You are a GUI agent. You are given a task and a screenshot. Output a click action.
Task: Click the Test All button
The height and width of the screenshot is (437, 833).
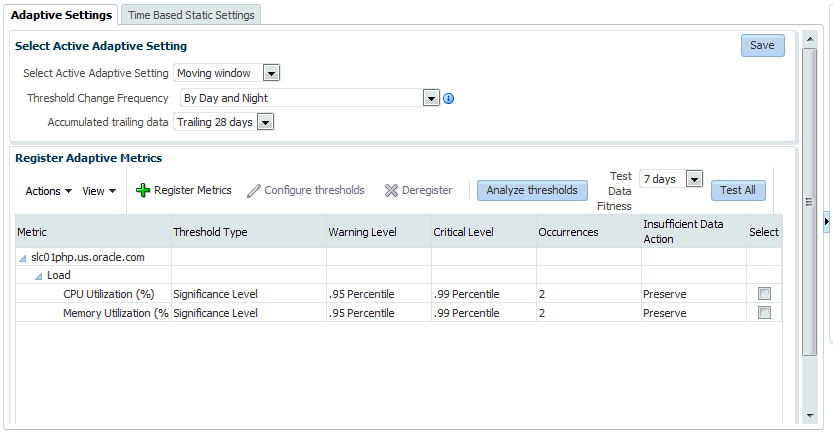[x=738, y=190]
